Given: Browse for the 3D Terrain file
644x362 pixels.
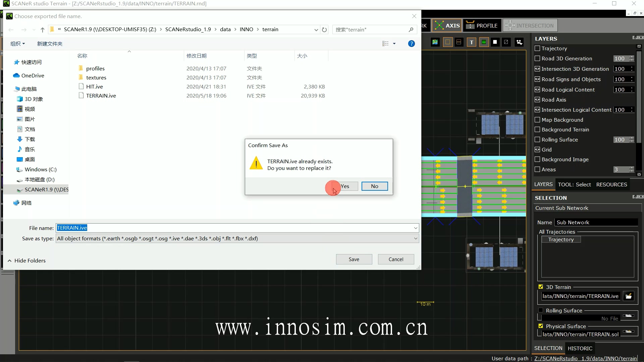Looking at the screenshot, I should [629, 296].
